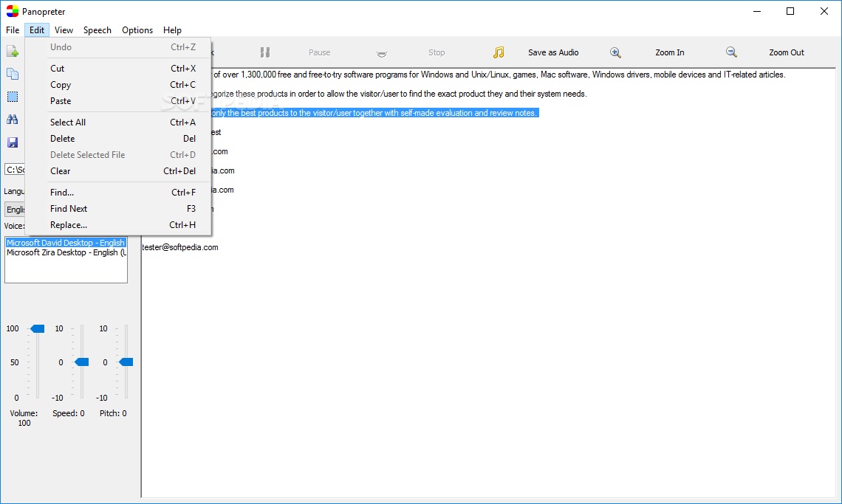The height and width of the screenshot is (504, 842).
Task: Click the Zoom Out button label
Action: [786, 52]
